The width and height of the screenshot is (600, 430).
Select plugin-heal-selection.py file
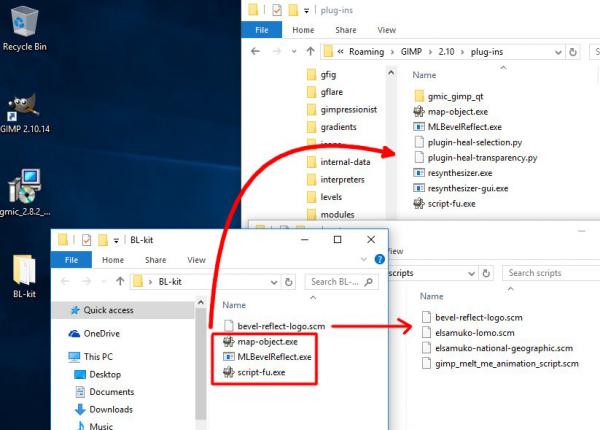click(468, 142)
